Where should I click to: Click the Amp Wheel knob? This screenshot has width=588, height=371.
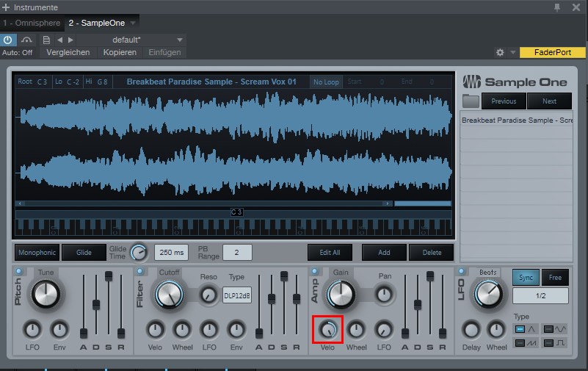pos(356,330)
